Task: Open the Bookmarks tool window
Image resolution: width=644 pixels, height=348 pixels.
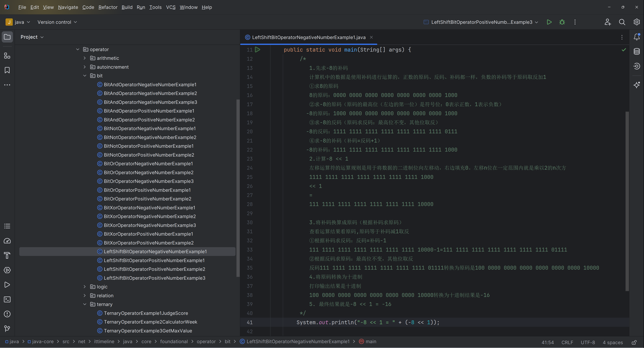Action: pos(7,70)
